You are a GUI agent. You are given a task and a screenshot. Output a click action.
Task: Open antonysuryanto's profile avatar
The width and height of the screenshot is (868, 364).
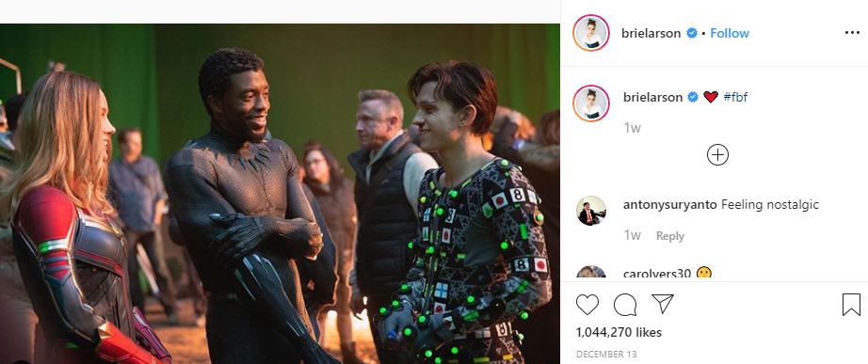pyautogui.click(x=591, y=211)
